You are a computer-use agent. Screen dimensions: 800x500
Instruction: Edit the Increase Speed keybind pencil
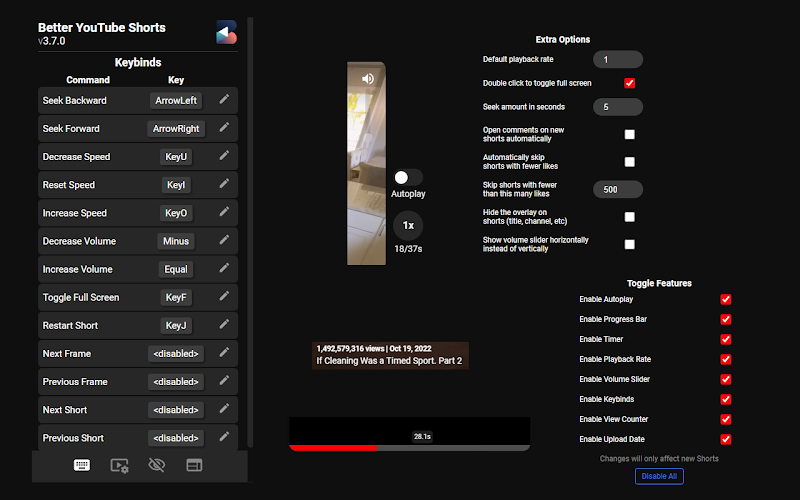pyautogui.click(x=224, y=212)
